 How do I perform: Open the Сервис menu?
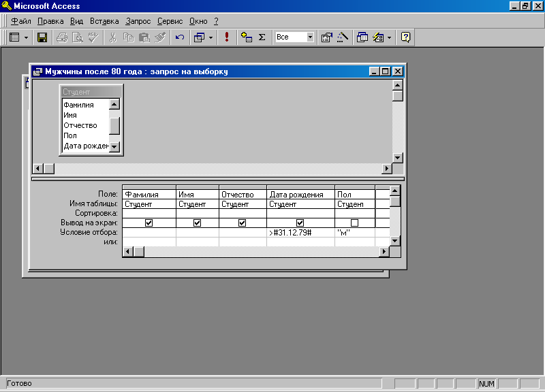pos(170,21)
